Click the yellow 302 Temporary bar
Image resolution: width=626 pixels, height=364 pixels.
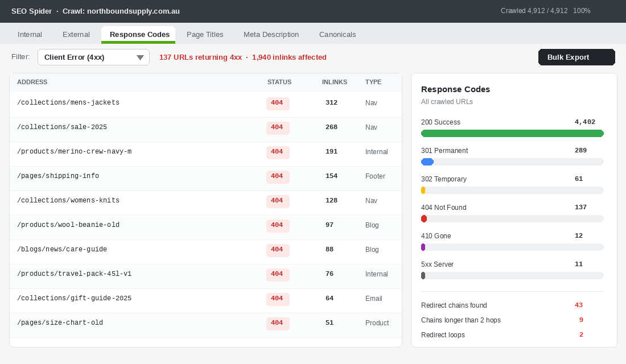[x=423, y=191]
